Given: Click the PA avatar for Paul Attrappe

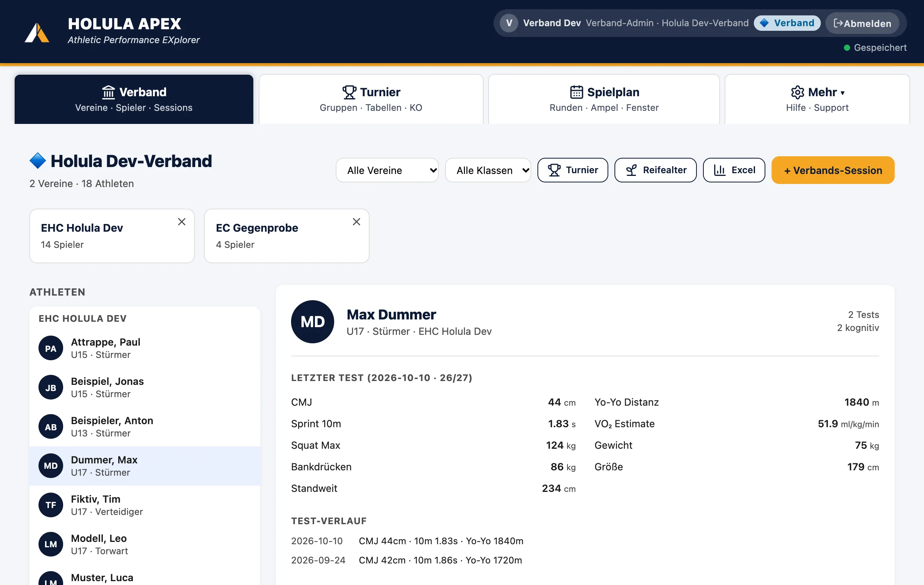Looking at the screenshot, I should pyautogui.click(x=51, y=348).
